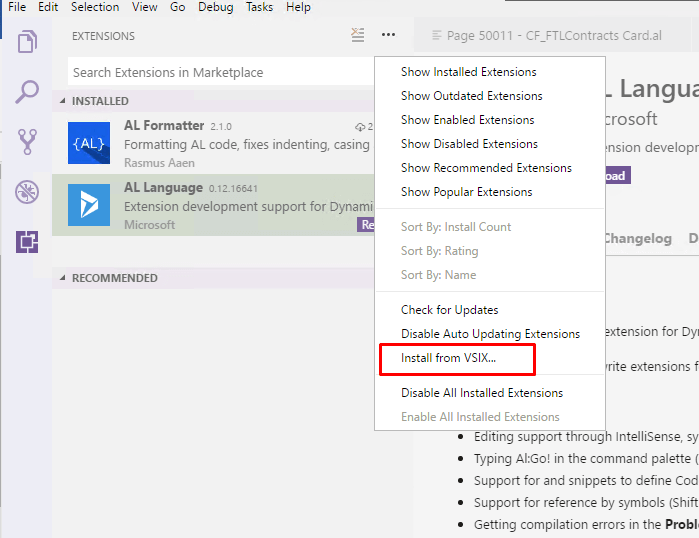
Task: Click the Microsoft publisher under AL Language
Action: point(149,225)
